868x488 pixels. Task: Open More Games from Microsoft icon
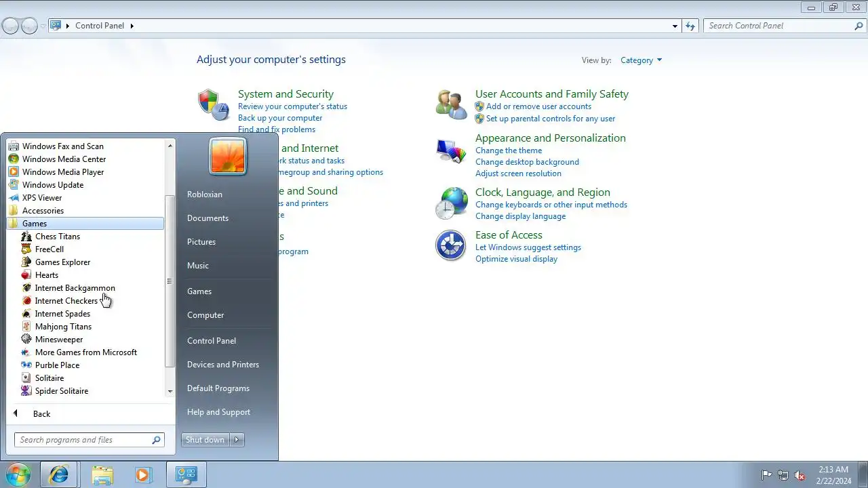[x=26, y=352]
